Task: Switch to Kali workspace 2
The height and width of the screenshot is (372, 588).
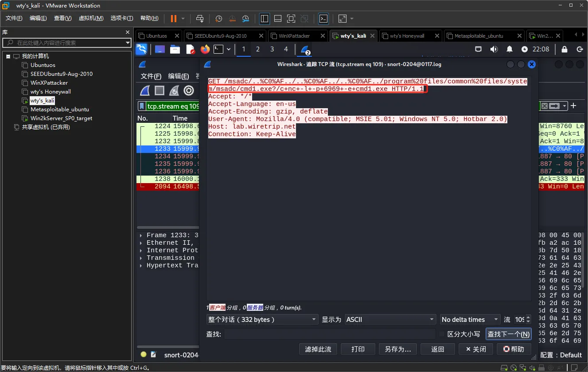Action: 258,49
